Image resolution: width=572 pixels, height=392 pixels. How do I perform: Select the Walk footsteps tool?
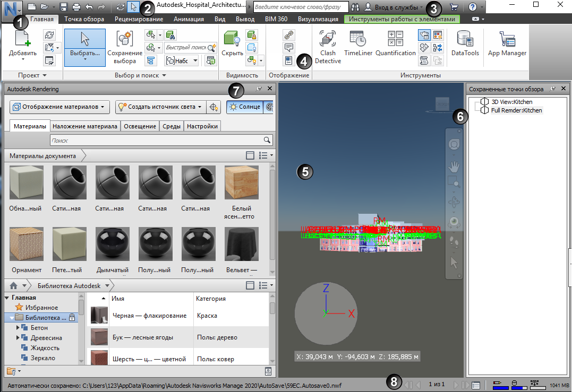(x=454, y=242)
